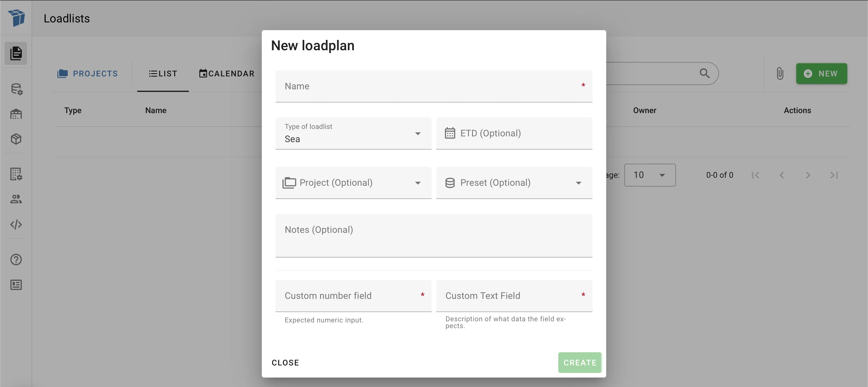Open the news icon at the sidebar bottom
Screen dimensions: 868x387
(x=16, y=285)
